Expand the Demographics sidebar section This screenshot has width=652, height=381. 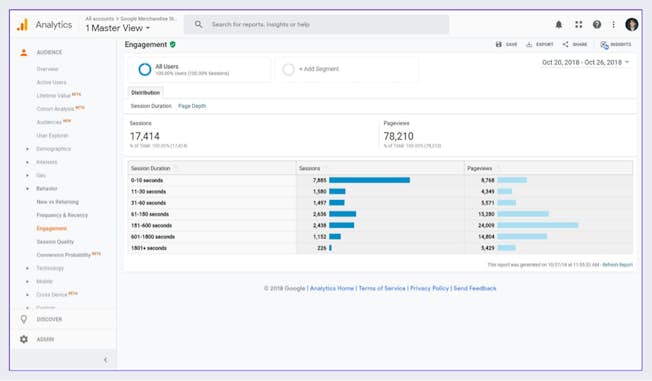tap(53, 148)
